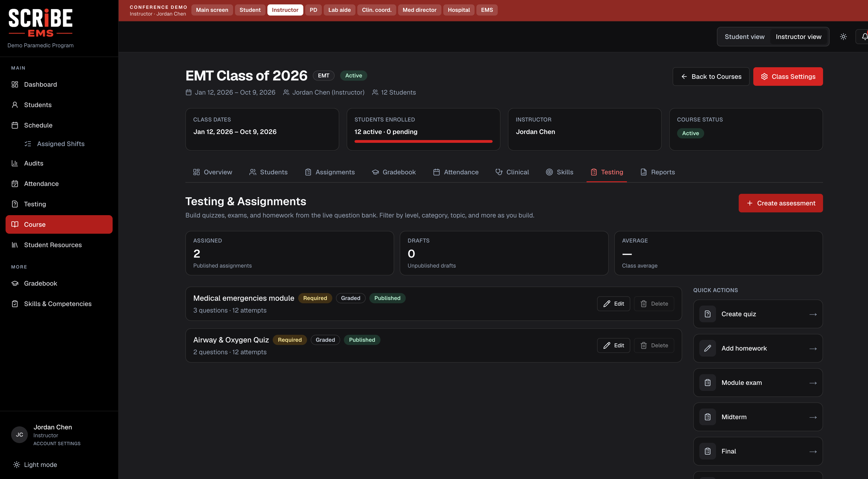Click the sidebar Gradebook graduation-cap icon
Image resolution: width=868 pixels, height=479 pixels.
click(x=15, y=284)
